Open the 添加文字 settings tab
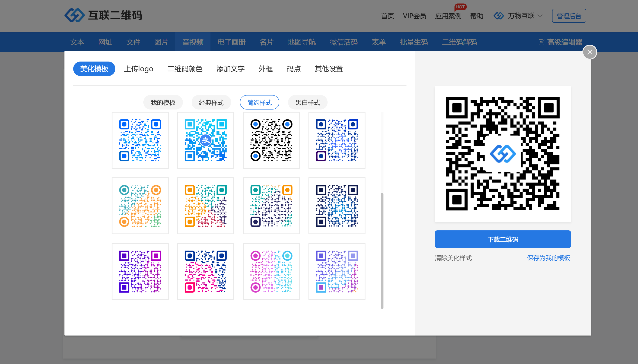This screenshot has width=638, height=364. pos(230,69)
